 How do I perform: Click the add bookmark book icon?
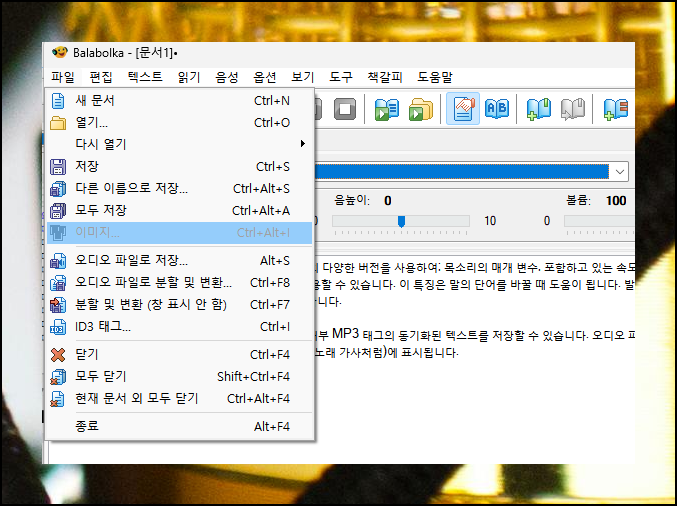point(538,109)
